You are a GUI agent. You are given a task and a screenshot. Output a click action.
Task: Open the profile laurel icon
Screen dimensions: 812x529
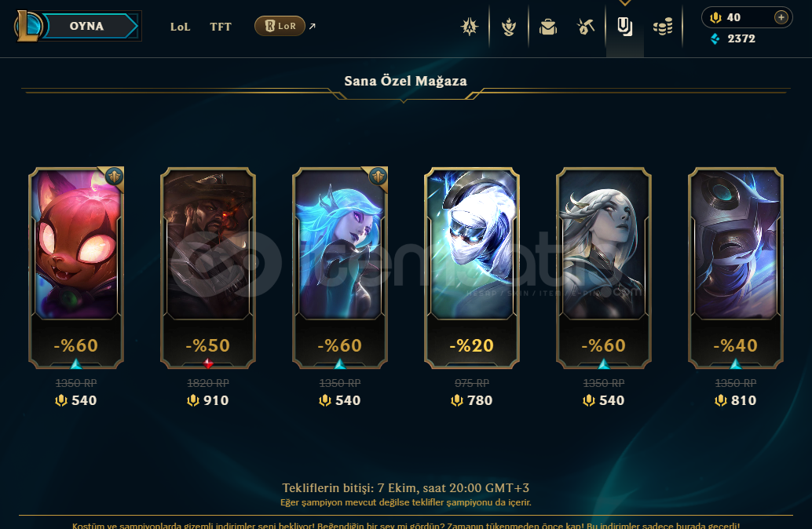(509, 27)
